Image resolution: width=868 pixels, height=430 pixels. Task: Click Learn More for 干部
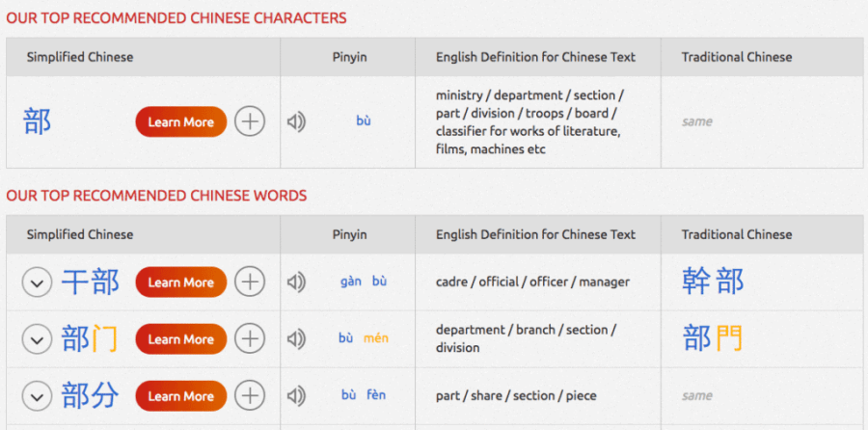[180, 282]
